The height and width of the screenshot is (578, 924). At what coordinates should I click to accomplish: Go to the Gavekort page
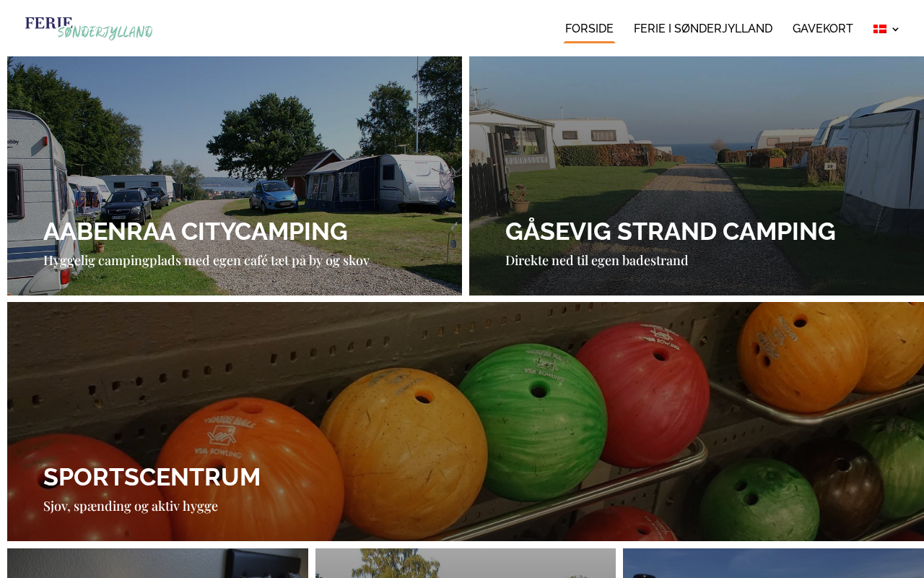823,29
